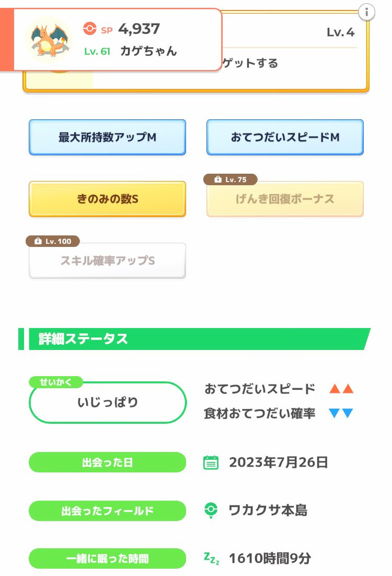The image size is (392, 576).
Task: Open the いじっぱり nature details
Action: point(108,403)
